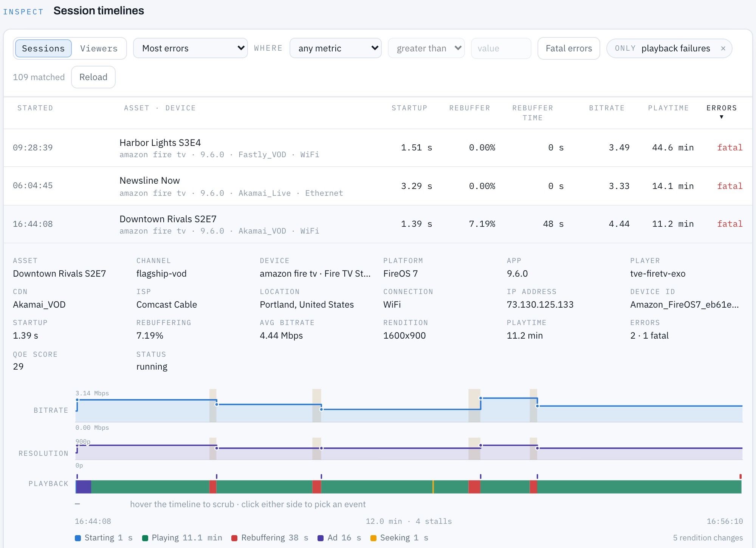Click the 900p resolution axis label
Image resolution: width=756 pixels, height=548 pixels.
coord(83,441)
